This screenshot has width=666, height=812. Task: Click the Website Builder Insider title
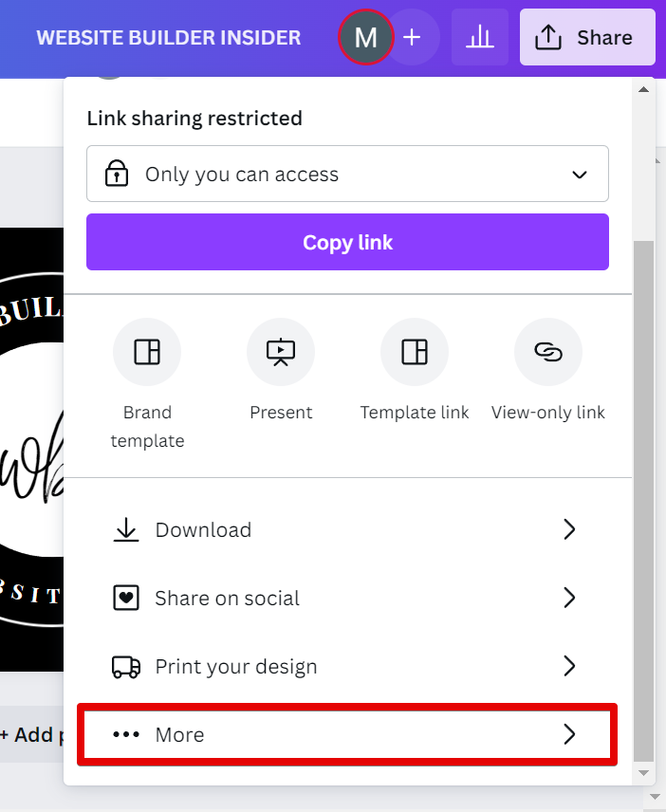click(x=169, y=38)
